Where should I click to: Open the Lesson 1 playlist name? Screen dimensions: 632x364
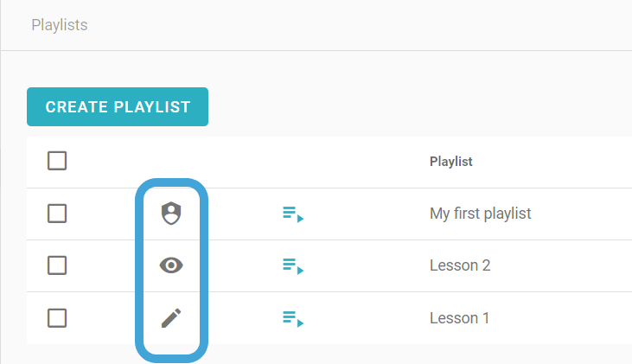coord(459,318)
